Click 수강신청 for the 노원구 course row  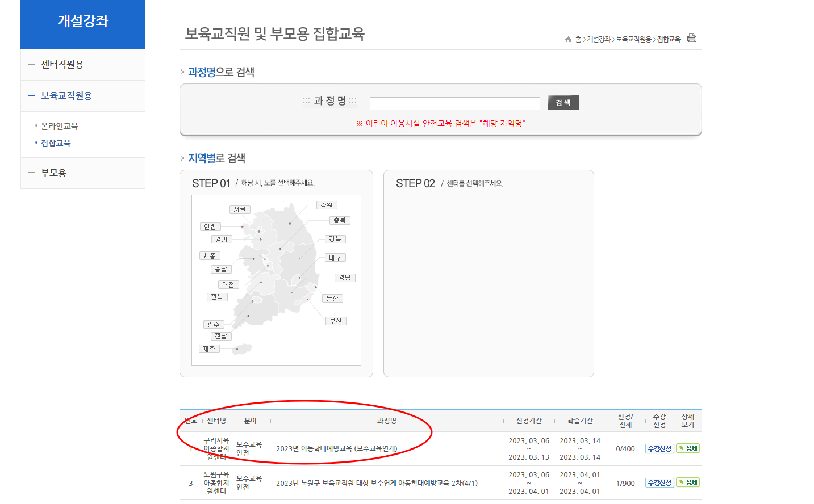[659, 482]
